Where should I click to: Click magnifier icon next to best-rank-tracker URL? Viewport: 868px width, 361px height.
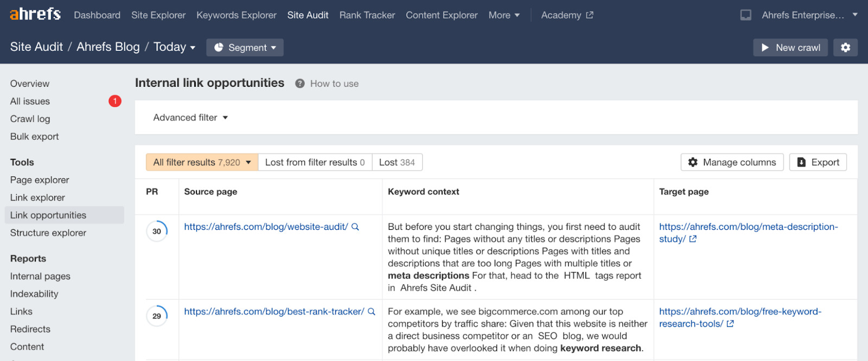pos(372,312)
